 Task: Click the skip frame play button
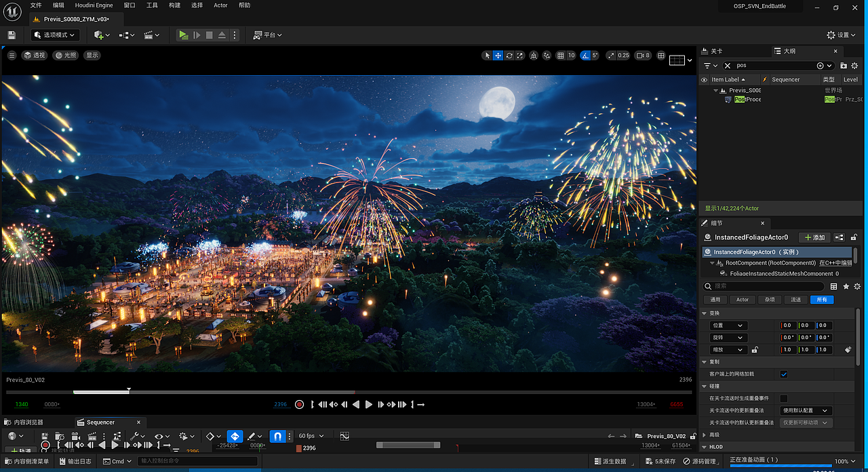click(197, 35)
